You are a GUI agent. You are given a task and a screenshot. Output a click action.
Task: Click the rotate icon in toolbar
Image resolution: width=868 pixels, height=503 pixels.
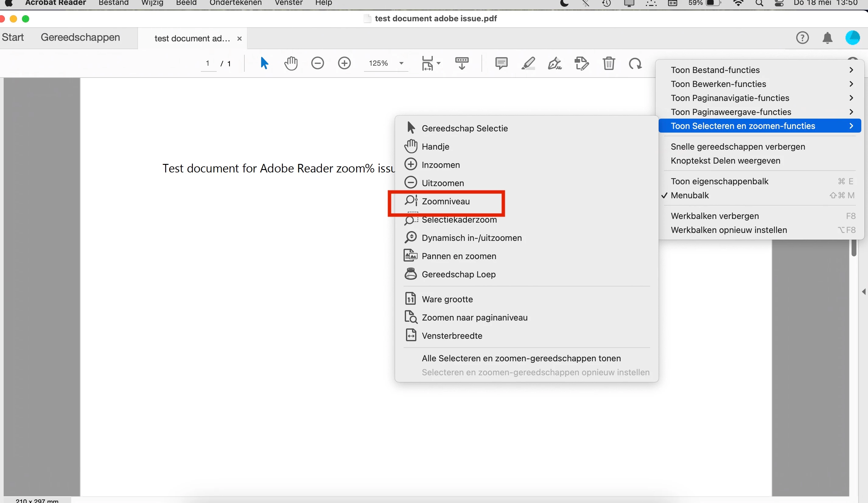(x=635, y=63)
